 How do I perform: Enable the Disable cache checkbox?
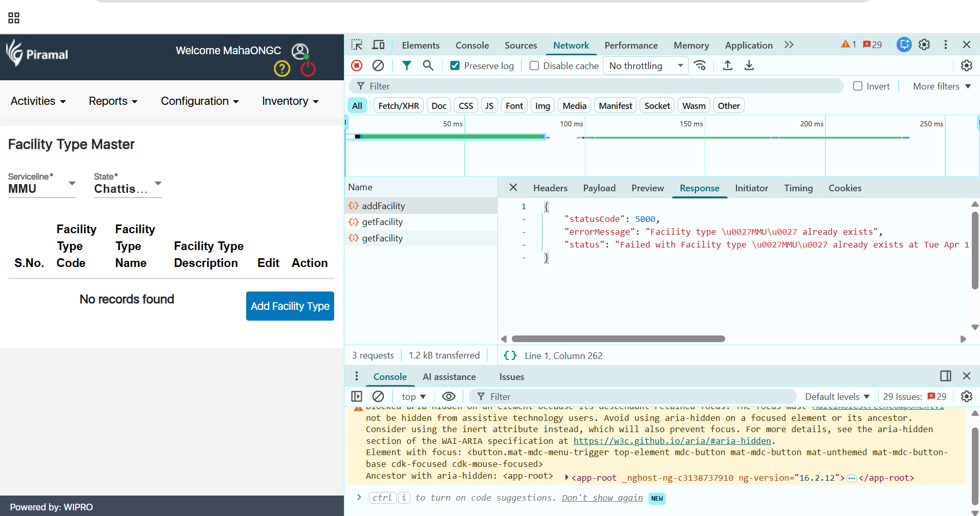click(x=534, y=65)
